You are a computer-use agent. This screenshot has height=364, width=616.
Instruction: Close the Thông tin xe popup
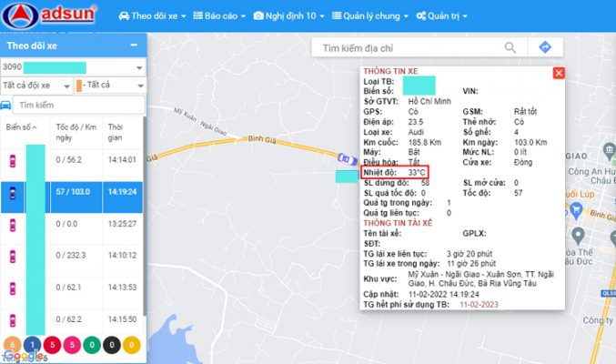pyautogui.click(x=559, y=73)
